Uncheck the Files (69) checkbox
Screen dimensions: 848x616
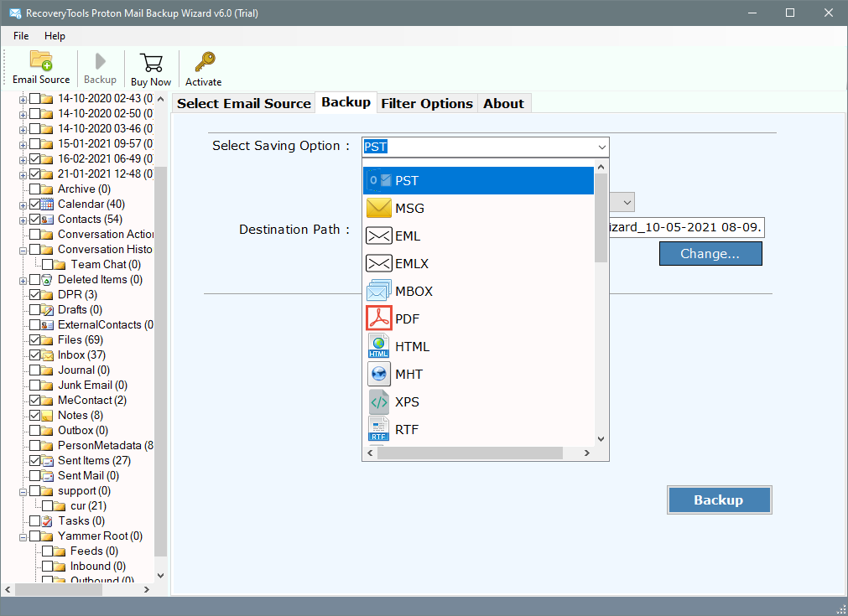tap(34, 340)
